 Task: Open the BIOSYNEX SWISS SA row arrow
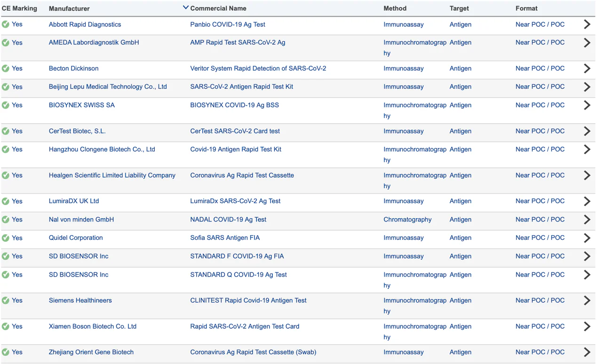pyautogui.click(x=587, y=105)
